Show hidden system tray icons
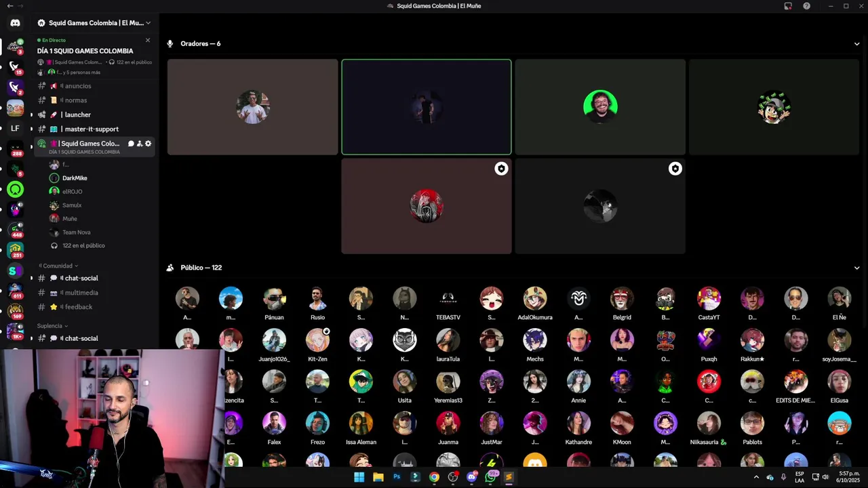The width and height of the screenshot is (868, 488). point(756,477)
